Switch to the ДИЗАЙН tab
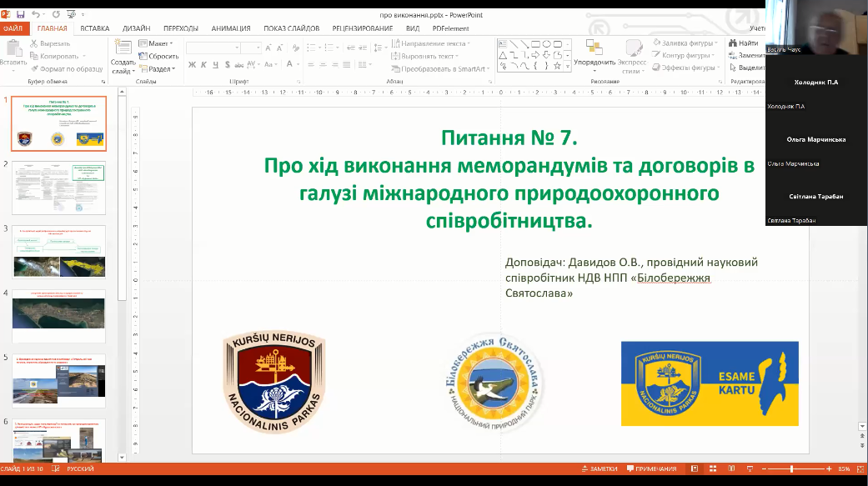This screenshot has width=868, height=486. [x=136, y=28]
